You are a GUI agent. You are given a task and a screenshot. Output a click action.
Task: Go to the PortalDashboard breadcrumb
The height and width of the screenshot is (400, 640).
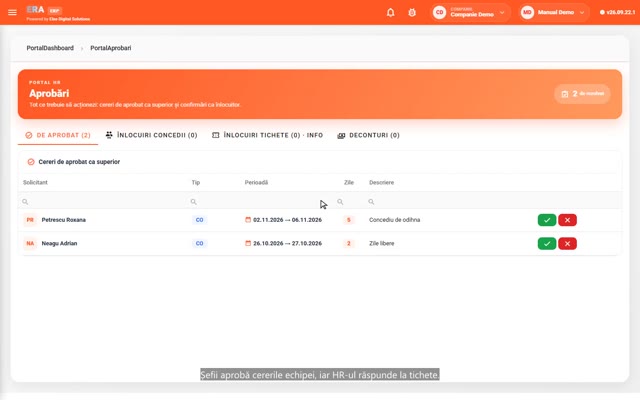coord(50,48)
